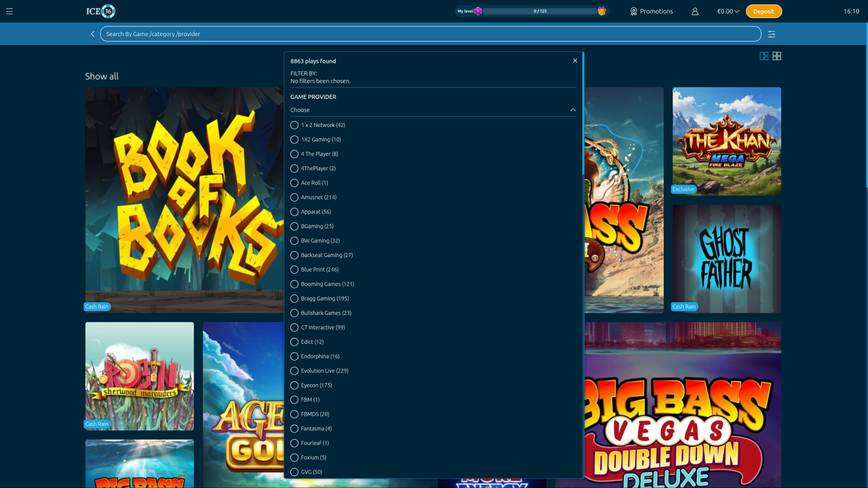
Task: Open The Khan Mega Fire Blaze thumbnail
Action: point(726,141)
